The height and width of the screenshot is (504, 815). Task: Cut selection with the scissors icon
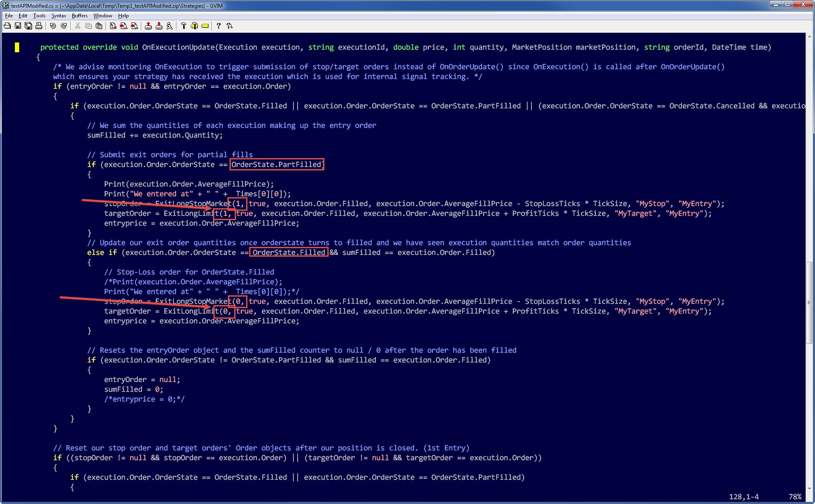77,26
